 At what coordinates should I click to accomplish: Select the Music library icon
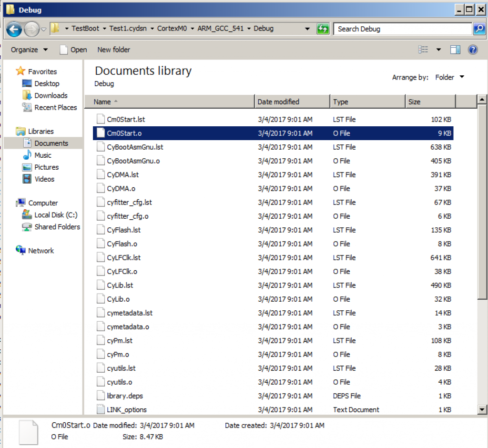point(27,155)
